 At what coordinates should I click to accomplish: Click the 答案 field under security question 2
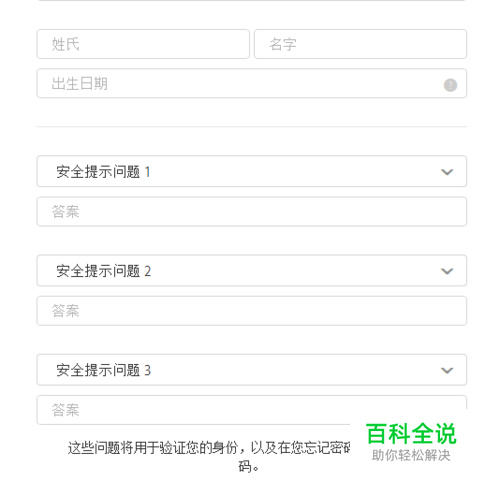pyautogui.click(x=252, y=311)
